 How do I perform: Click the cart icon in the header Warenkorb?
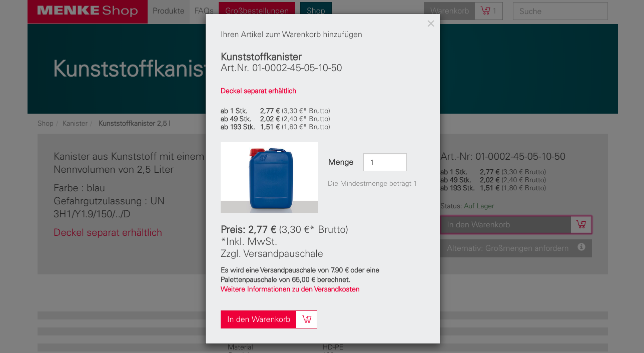tap(485, 11)
